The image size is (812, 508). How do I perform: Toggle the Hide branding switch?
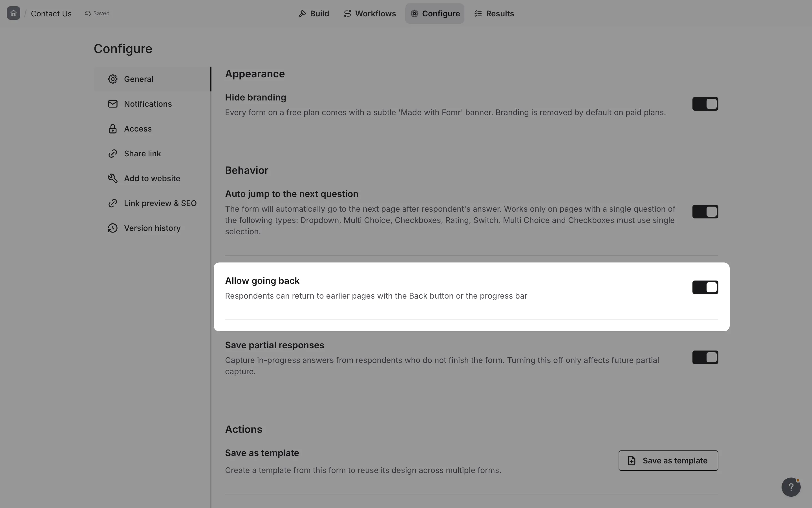click(705, 104)
